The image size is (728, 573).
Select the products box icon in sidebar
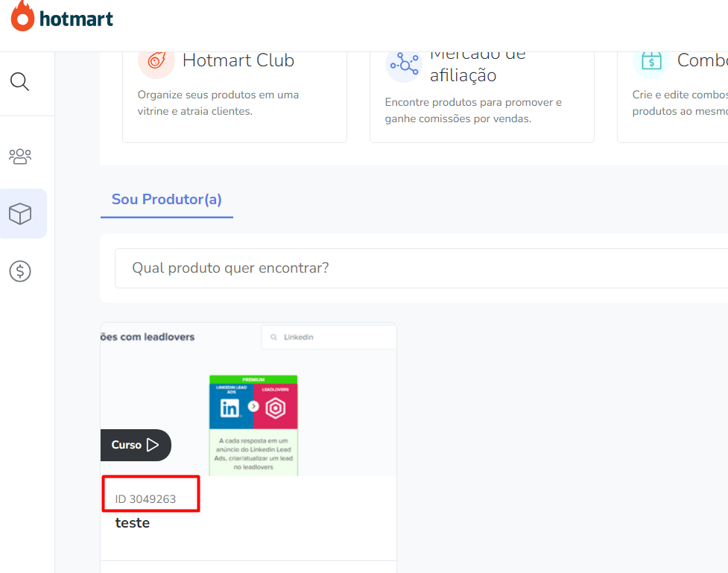pyautogui.click(x=20, y=214)
